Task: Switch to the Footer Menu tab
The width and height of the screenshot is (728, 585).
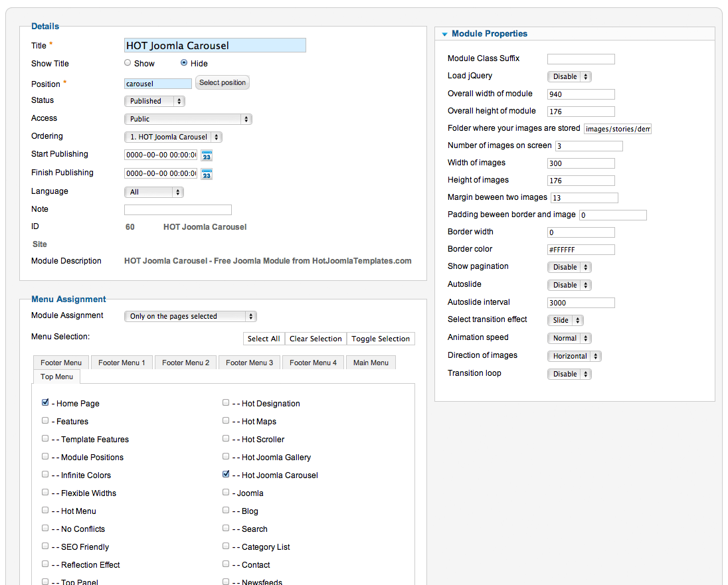Action: (x=61, y=363)
